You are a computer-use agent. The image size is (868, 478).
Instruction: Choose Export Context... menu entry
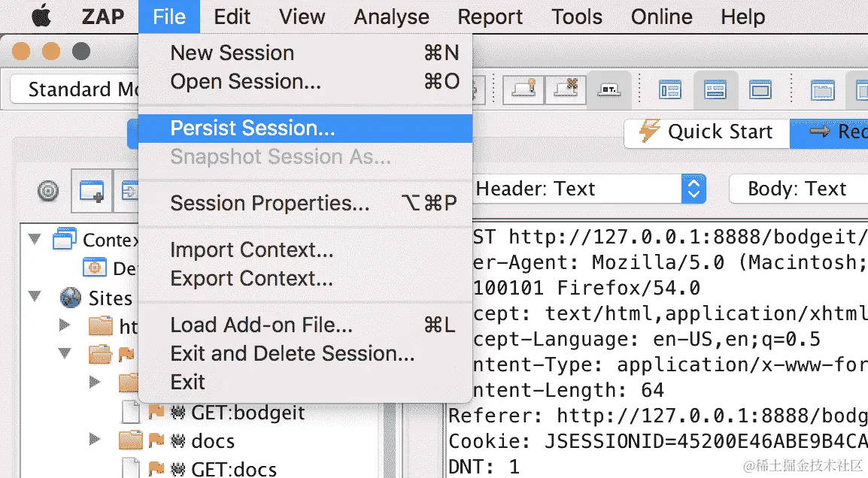305,278
